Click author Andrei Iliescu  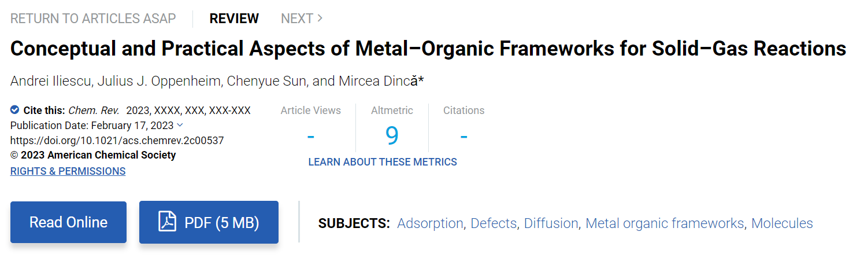point(51,81)
